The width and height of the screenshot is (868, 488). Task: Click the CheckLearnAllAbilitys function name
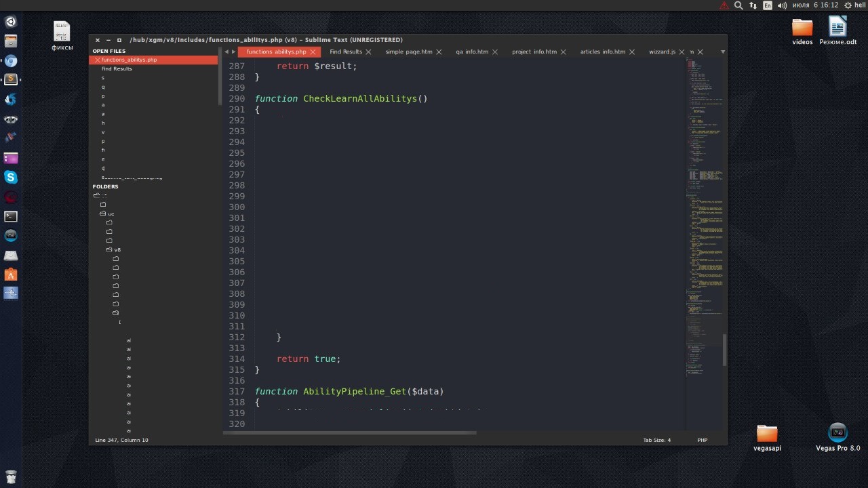pyautogui.click(x=360, y=99)
